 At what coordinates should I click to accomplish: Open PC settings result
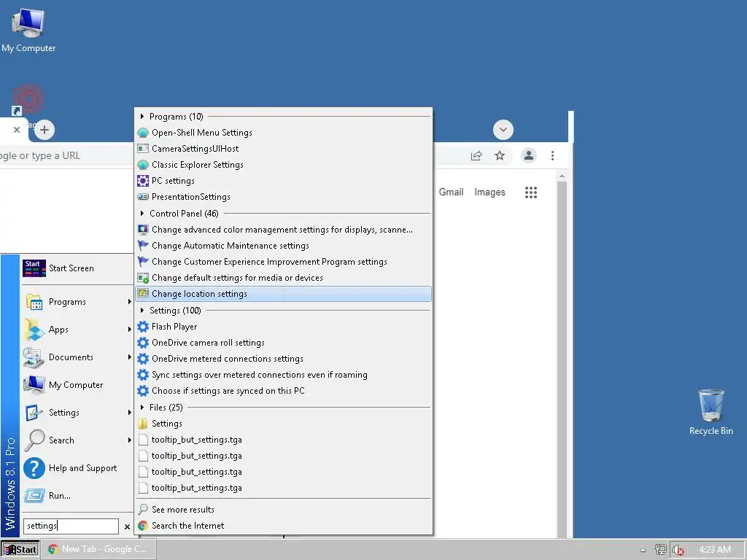click(x=284, y=181)
